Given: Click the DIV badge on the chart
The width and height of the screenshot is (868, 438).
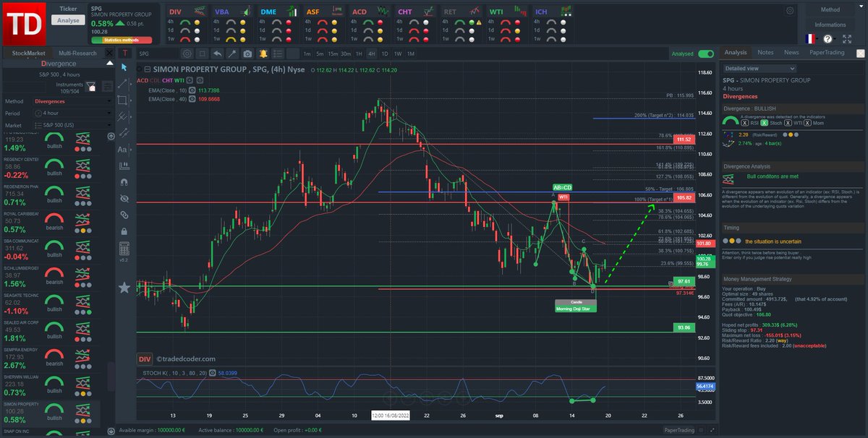Looking at the screenshot, I should tap(144, 358).
